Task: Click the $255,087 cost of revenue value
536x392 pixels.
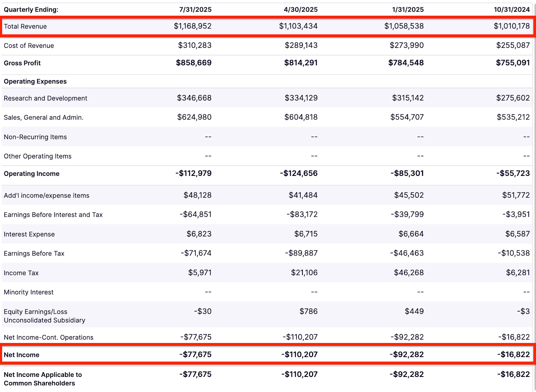Action: [x=513, y=45]
